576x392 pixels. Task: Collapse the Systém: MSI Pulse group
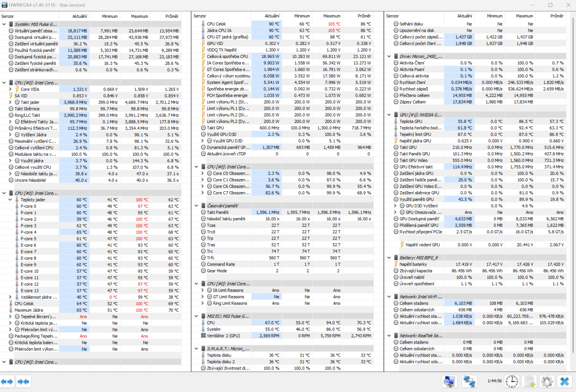(4, 24)
